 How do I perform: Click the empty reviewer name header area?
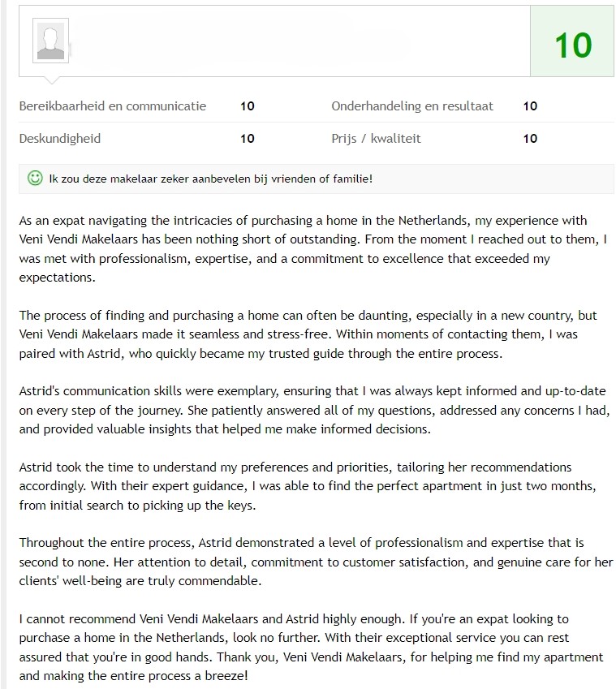pyautogui.click(x=299, y=41)
